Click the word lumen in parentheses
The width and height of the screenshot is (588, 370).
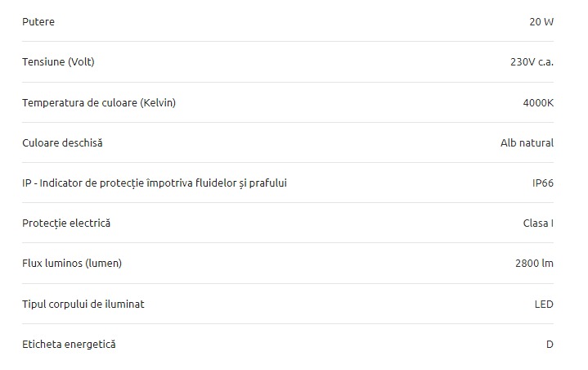(x=104, y=264)
